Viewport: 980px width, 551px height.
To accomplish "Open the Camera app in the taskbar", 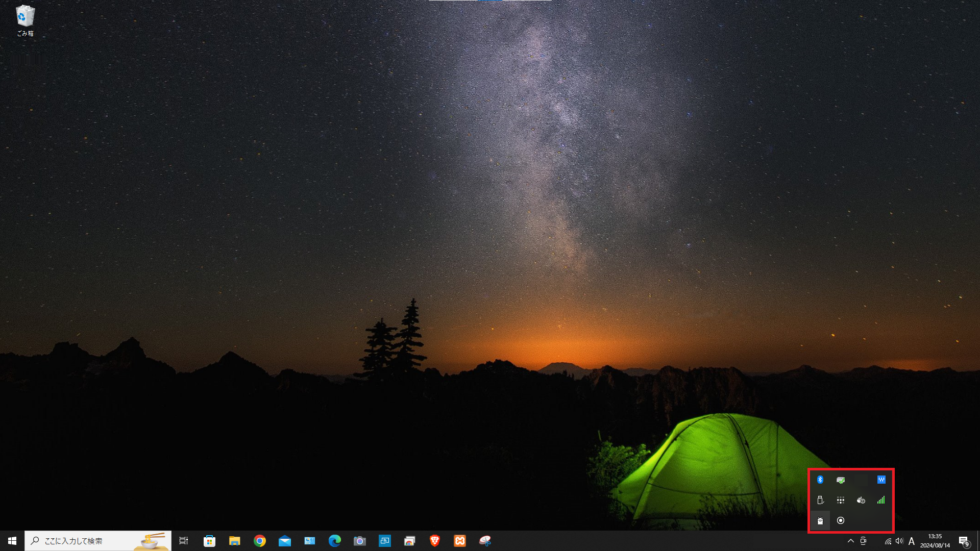I will [360, 541].
